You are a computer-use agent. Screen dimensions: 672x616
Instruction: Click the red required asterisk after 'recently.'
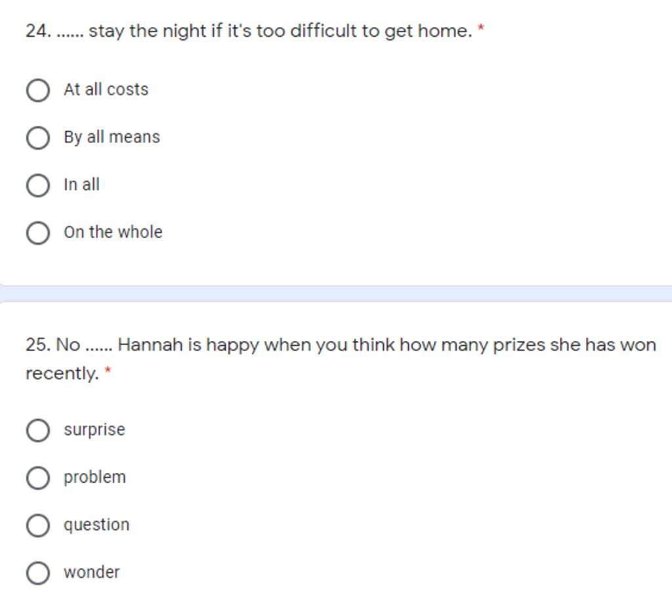(108, 372)
